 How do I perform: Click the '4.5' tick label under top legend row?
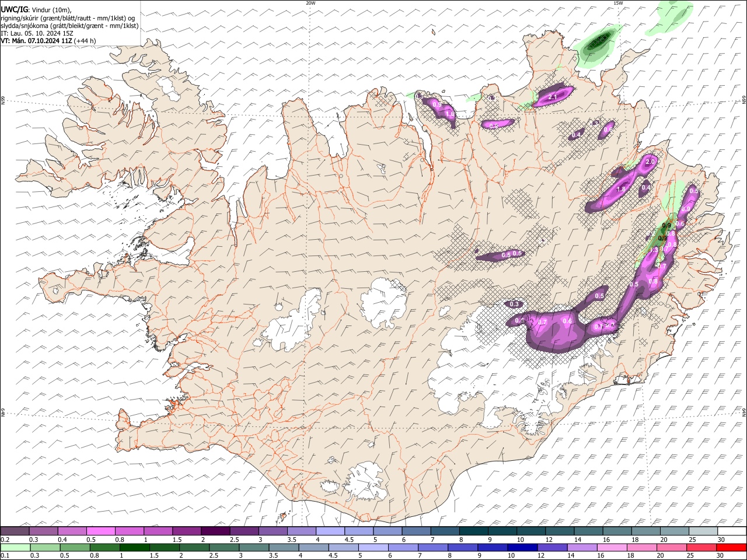(x=349, y=540)
